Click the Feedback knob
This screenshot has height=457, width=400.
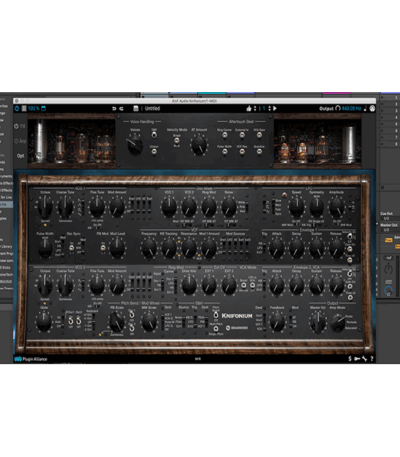point(277,322)
